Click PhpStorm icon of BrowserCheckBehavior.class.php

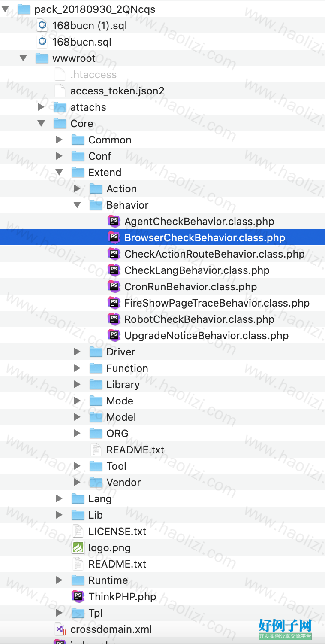click(x=114, y=237)
